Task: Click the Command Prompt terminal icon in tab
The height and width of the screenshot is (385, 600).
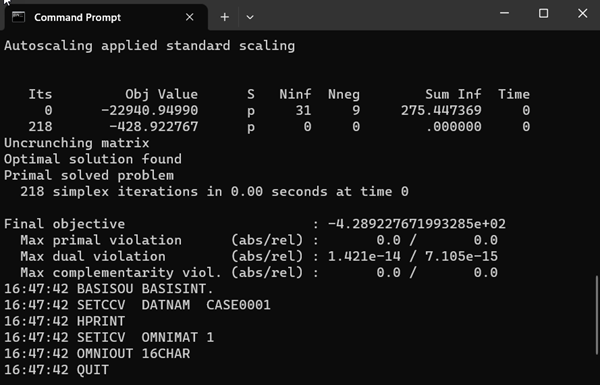Action: click(18, 17)
